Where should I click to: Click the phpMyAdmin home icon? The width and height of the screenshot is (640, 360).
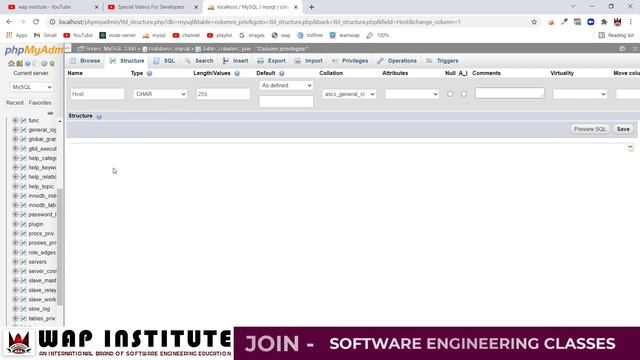[11, 63]
